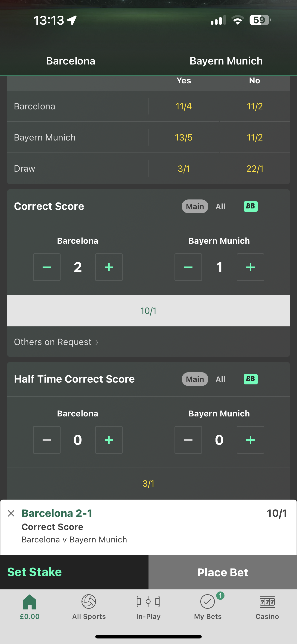Switch to the Bayern Munich tab
Viewport: 297px width, 644px height.
tap(226, 61)
